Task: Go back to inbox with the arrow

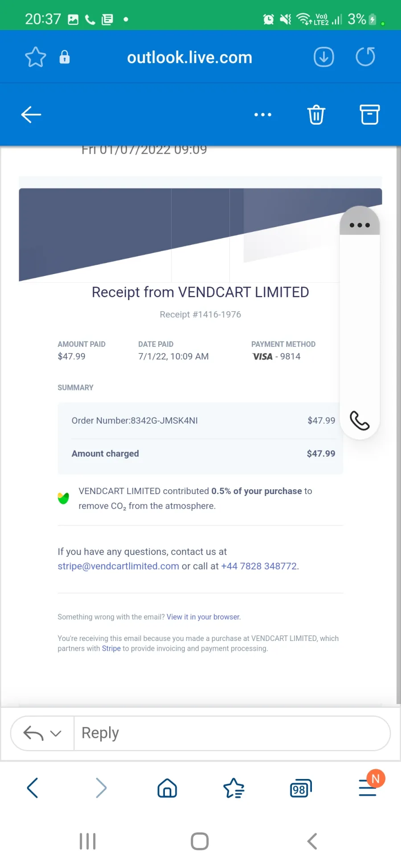Action: 31,114
